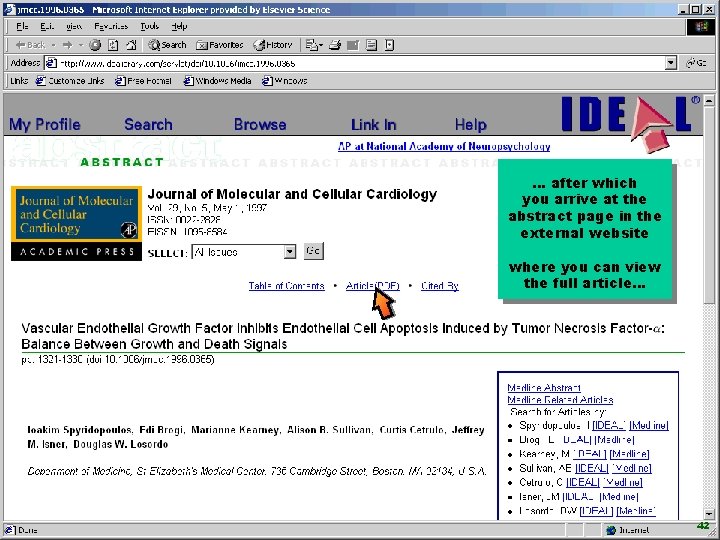Click Medline link for Kearney

pos(630,454)
